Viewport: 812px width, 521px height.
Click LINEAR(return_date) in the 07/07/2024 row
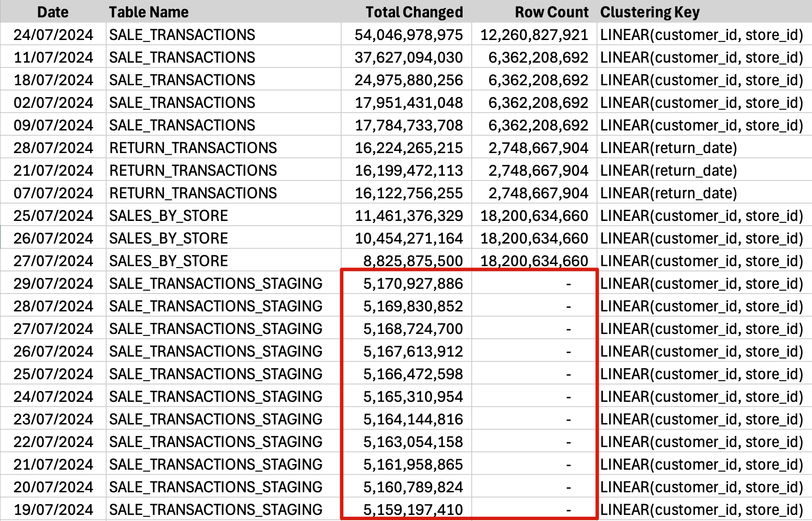pos(704,193)
